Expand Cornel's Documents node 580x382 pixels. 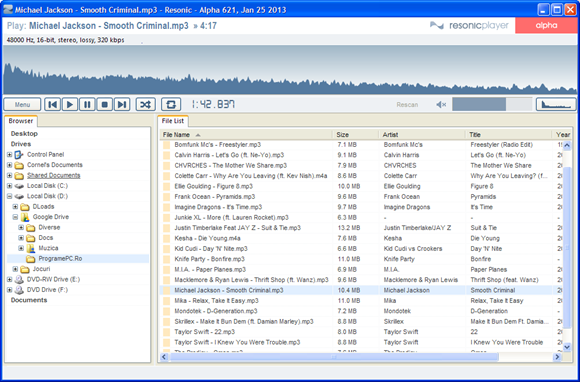tap(10, 165)
